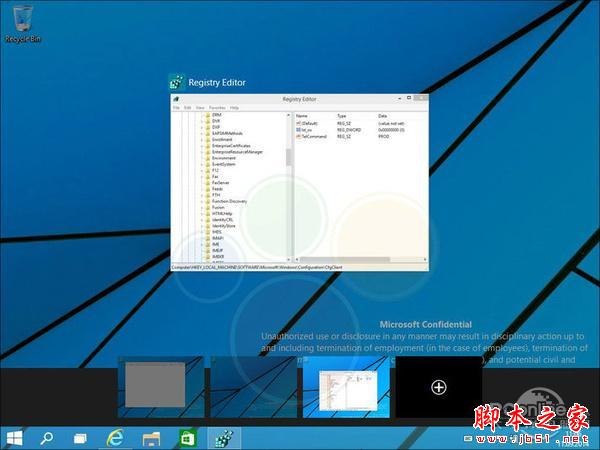Click the Type column header
The height and width of the screenshot is (450, 600).
342,116
